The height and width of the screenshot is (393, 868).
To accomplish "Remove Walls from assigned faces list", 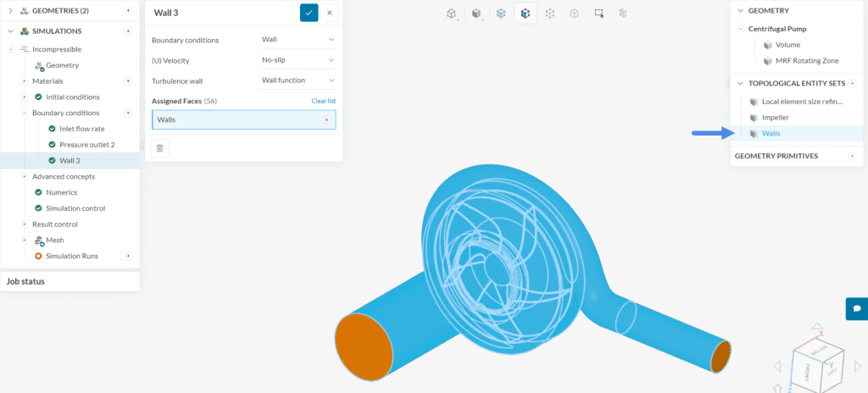I will click(326, 120).
